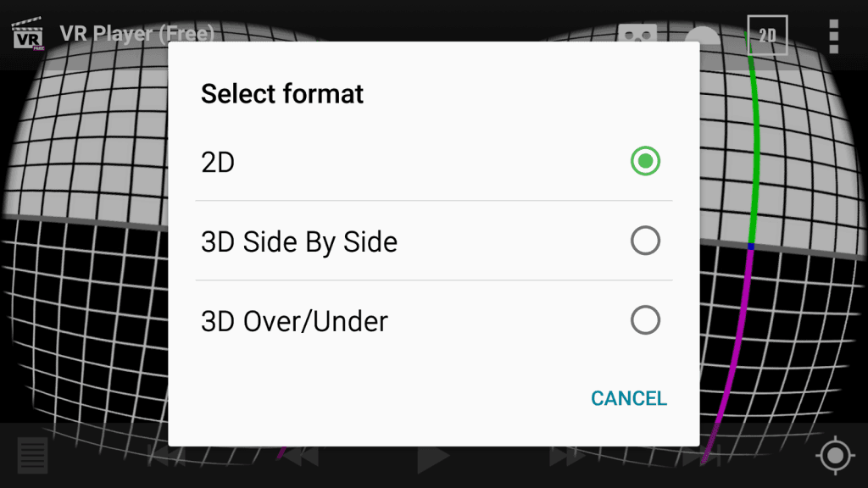
Task: Keep the 2D radio button selected
Action: pyautogui.click(x=645, y=161)
